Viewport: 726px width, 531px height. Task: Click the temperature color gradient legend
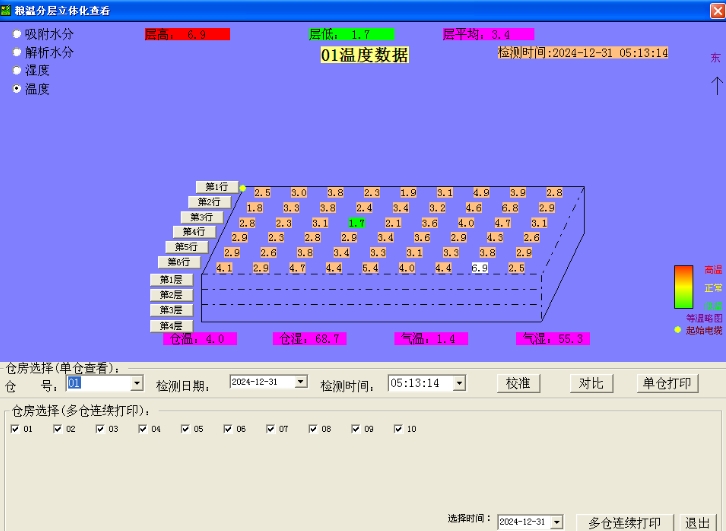click(683, 287)
